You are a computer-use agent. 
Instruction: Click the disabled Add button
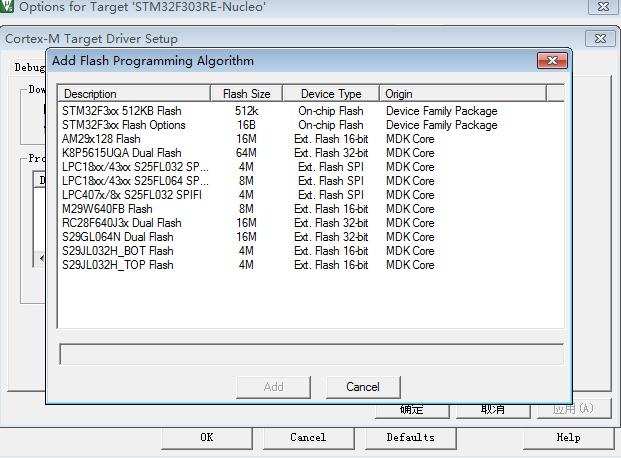coord(274,387)
